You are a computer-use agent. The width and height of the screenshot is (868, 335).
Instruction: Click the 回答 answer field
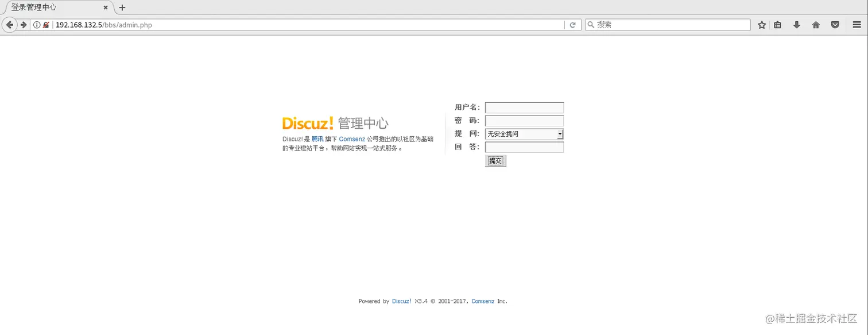pos(524,148)
